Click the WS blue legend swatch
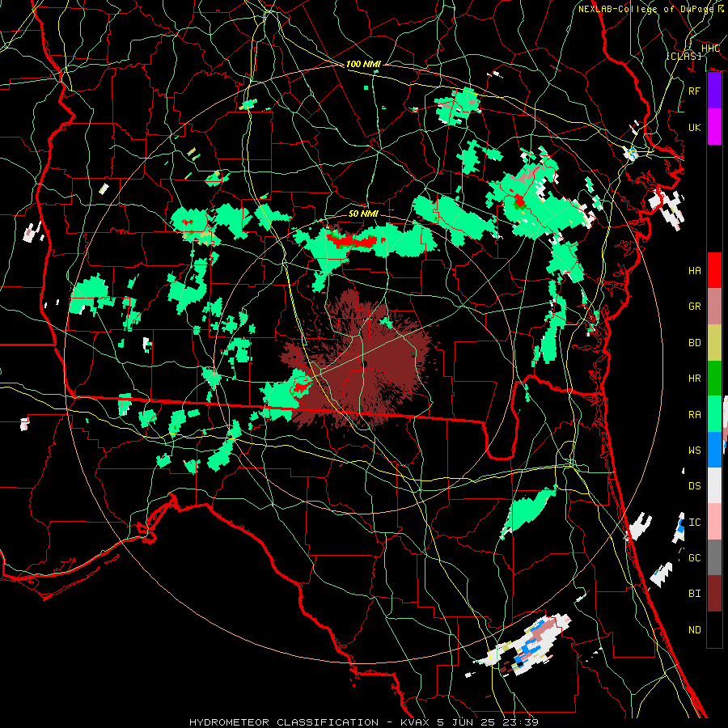Viewport: 728px width, 728px height. (714, 450)
